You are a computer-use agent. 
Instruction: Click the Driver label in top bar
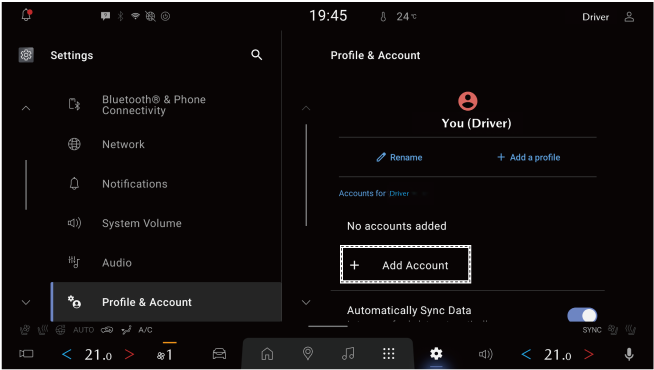pyautogui.click(x=595, y=17)
